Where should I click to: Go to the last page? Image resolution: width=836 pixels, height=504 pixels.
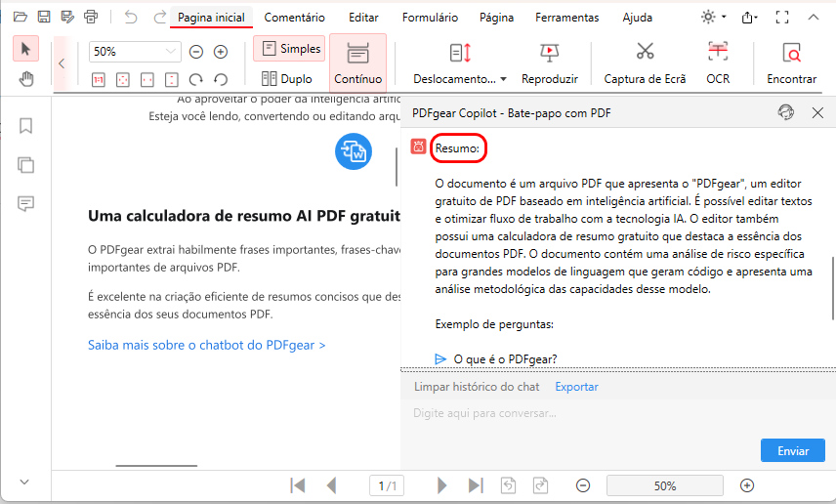pyautogui.click(x=476, y=485)
